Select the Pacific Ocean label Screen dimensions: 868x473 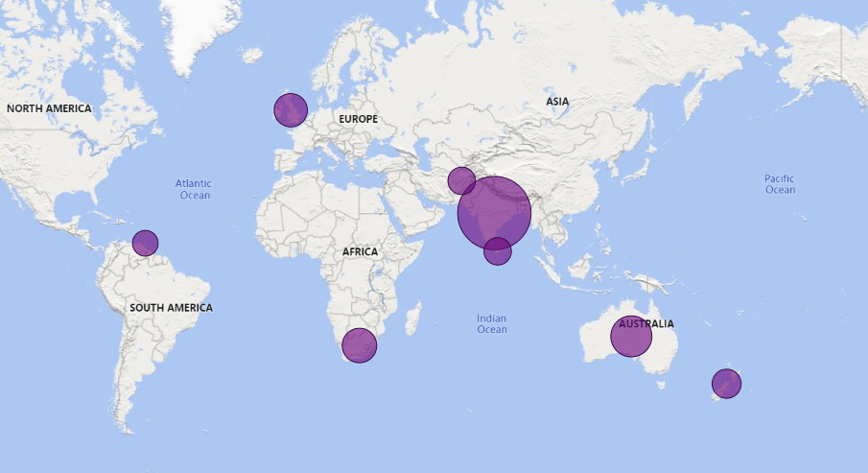[780, 184]
